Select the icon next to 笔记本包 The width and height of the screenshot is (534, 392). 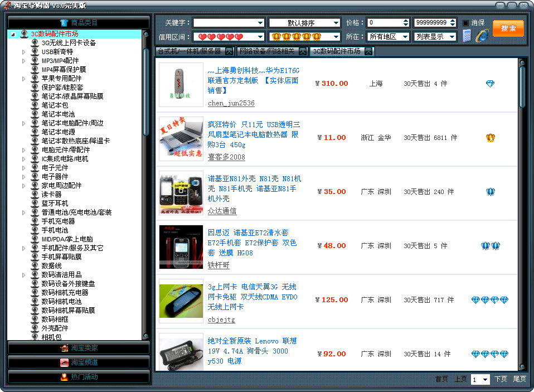tap(35, 105)
